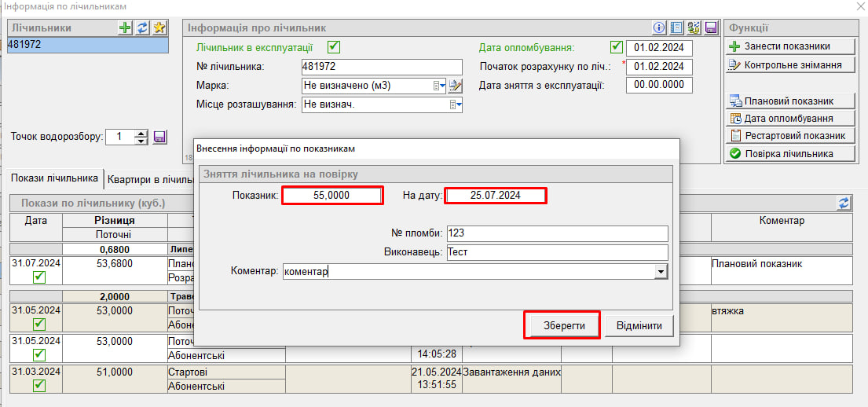Click the purple save icon in meter info header
The height and width of the screenshot is (407, 868).
pyautogui.click(x=711, y=27)
